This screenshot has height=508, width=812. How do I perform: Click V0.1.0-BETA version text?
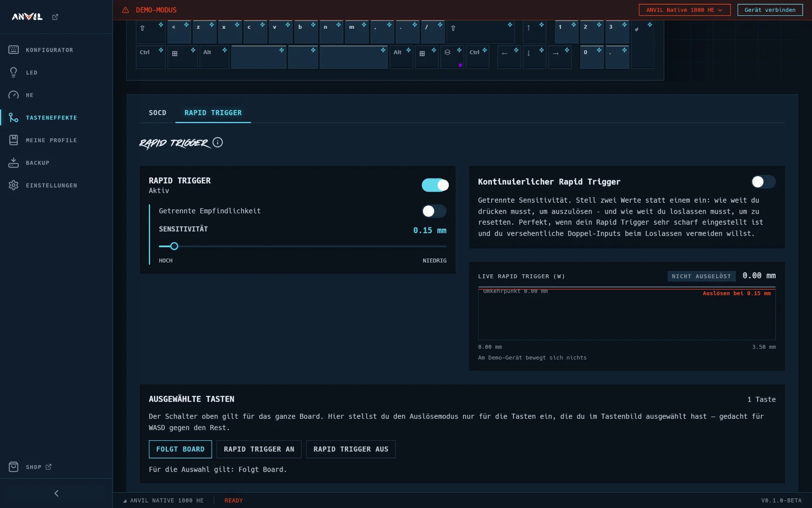tap(781, 500)
